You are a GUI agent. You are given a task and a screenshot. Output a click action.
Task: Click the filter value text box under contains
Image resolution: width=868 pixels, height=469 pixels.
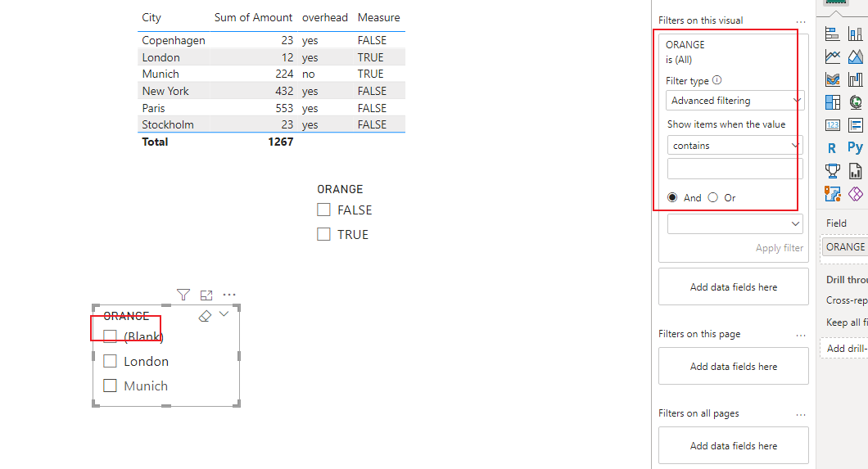click(735, 169)
